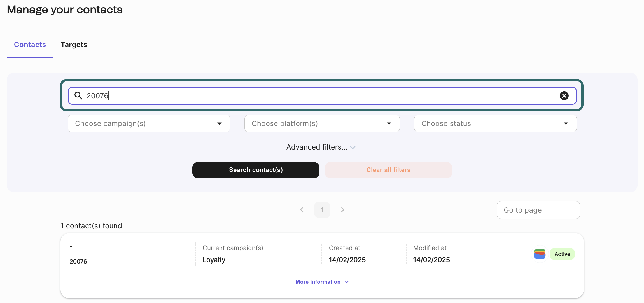Go to previous results page arrow
Screen dimensions: 644x303
tap(302, 210)
